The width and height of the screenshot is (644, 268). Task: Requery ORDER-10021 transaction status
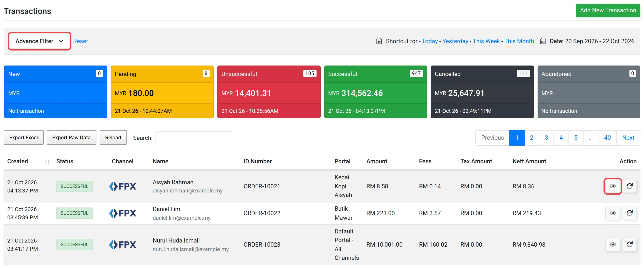coord(629,186)
